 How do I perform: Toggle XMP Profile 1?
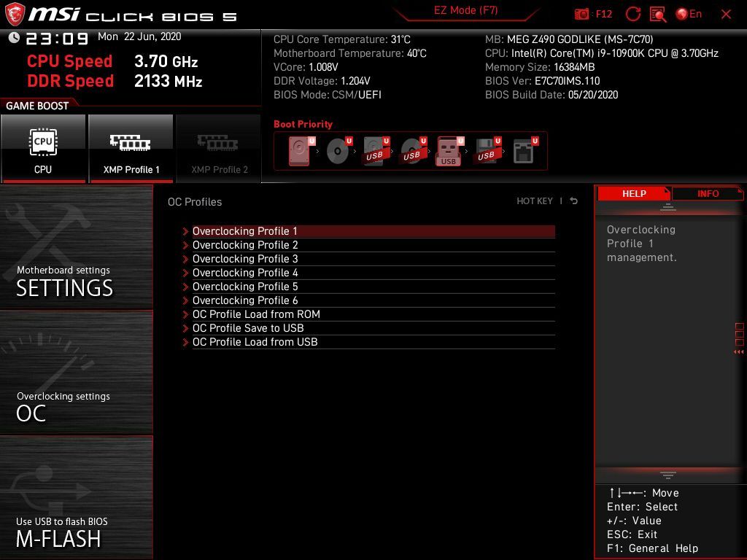coord(131,149)
